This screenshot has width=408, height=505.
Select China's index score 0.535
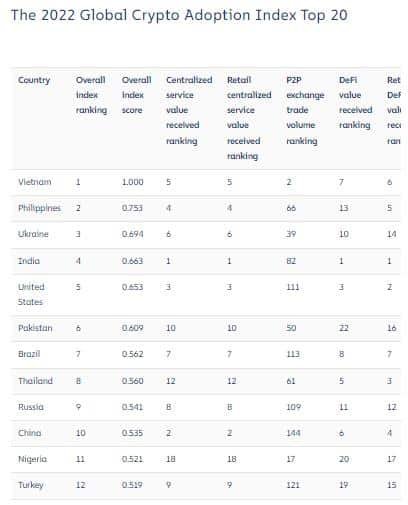pos(132,433)
